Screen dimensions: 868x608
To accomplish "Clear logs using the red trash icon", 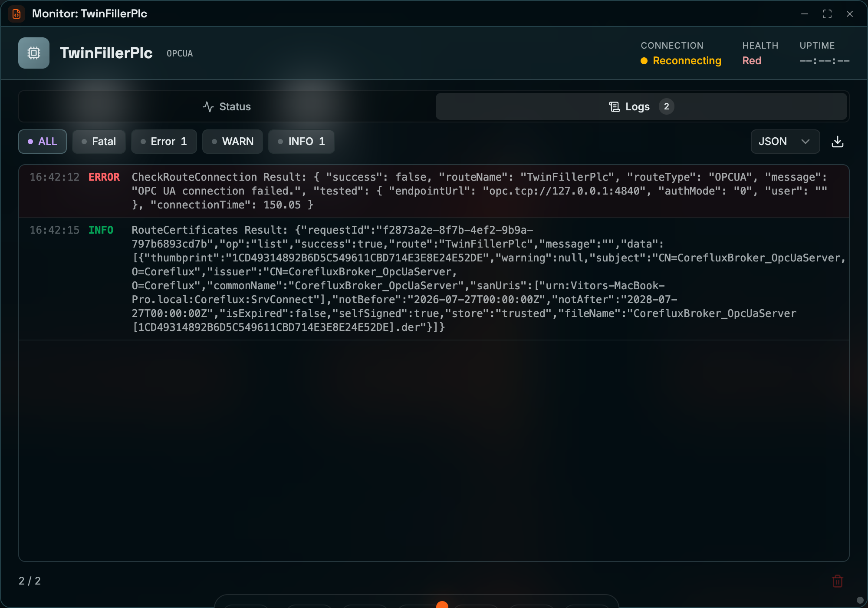I will click(x=837, y=581).
